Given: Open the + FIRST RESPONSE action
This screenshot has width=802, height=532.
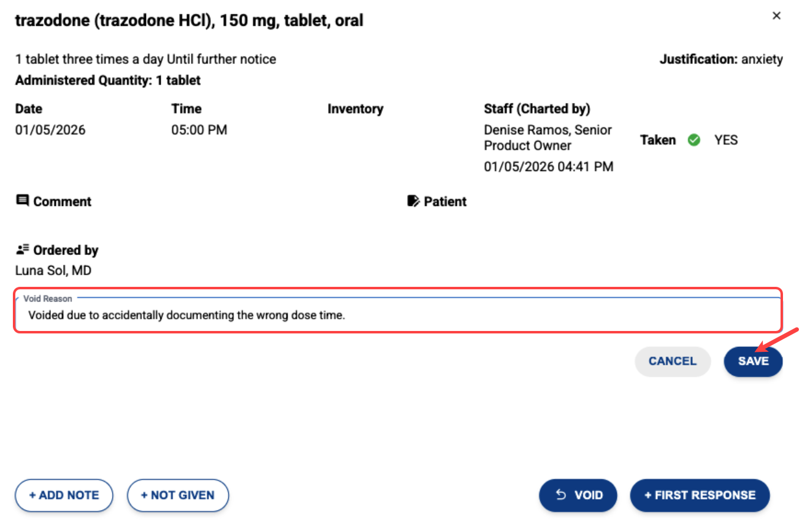Looking at the screenshot, I should pos(700,495).
